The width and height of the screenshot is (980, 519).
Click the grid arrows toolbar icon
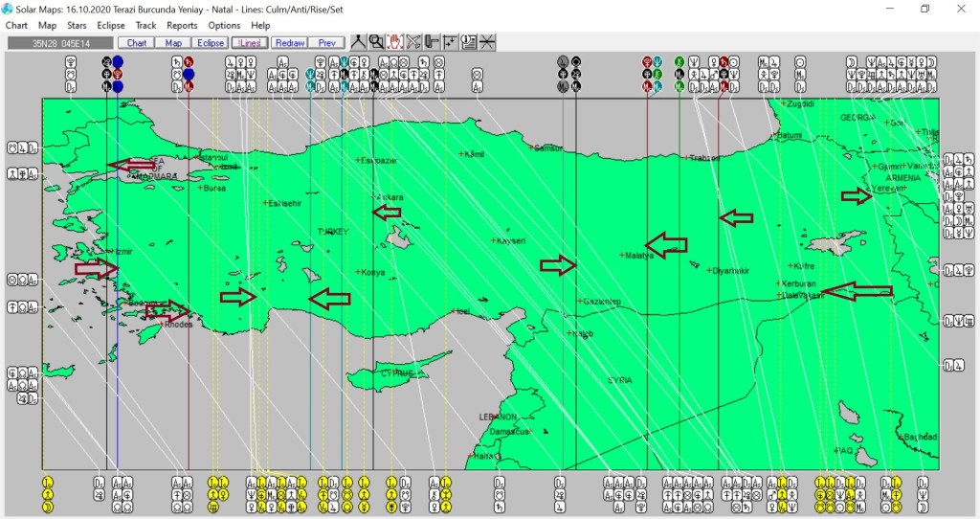(x=450, y=42)
